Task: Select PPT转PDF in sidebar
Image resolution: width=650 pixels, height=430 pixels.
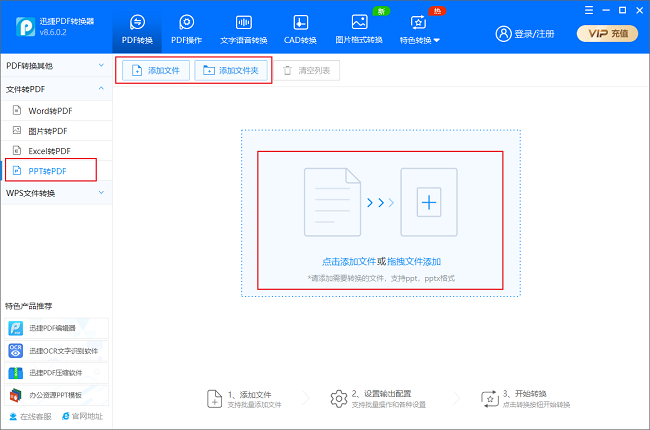Action: (x=57, y=171)
